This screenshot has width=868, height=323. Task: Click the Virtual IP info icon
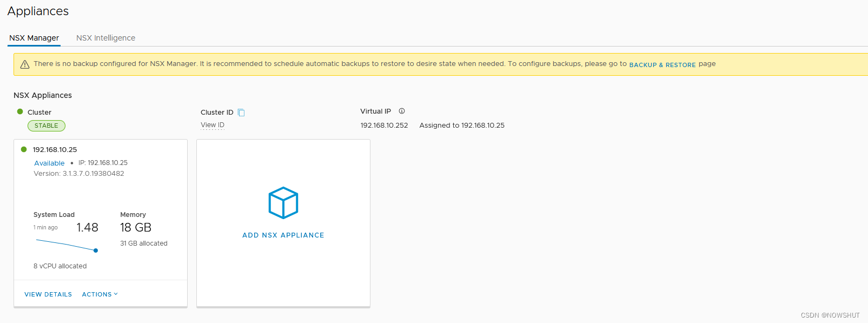coord(402,111)
